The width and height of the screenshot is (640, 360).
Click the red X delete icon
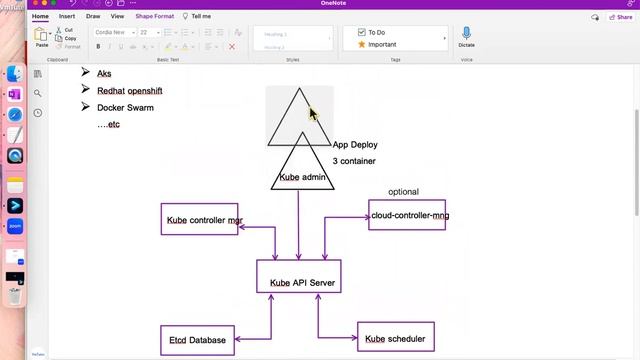tap(232, 47)
